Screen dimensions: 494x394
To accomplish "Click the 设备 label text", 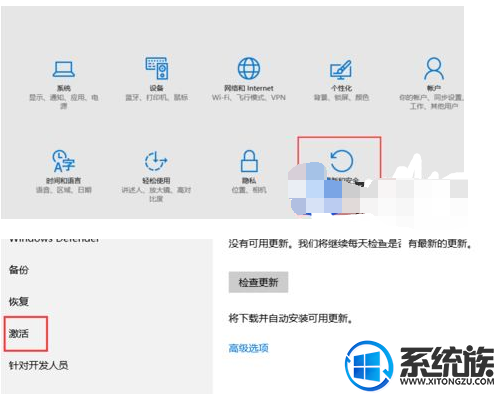I will tap(156, 88).
